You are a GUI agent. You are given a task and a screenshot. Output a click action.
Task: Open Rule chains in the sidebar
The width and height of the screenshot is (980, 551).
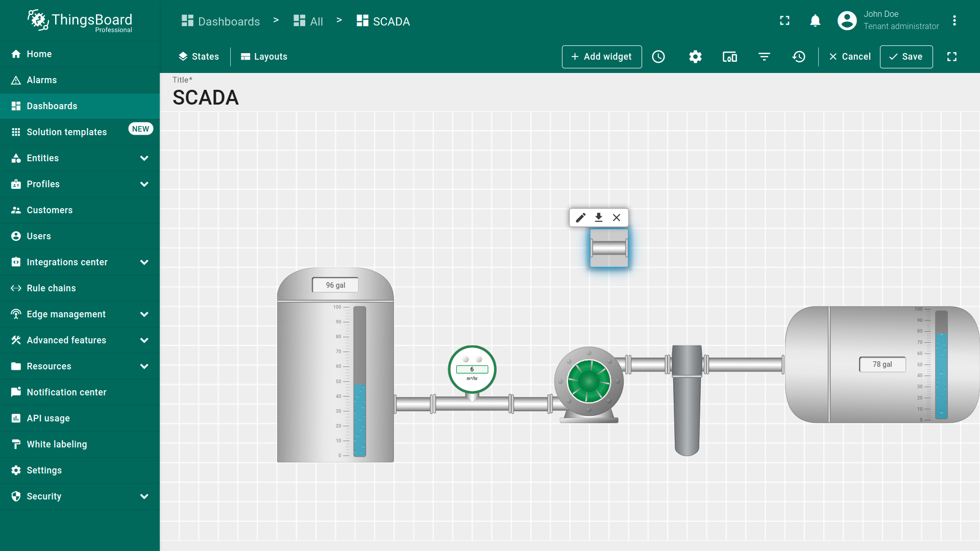pos(51,288)
